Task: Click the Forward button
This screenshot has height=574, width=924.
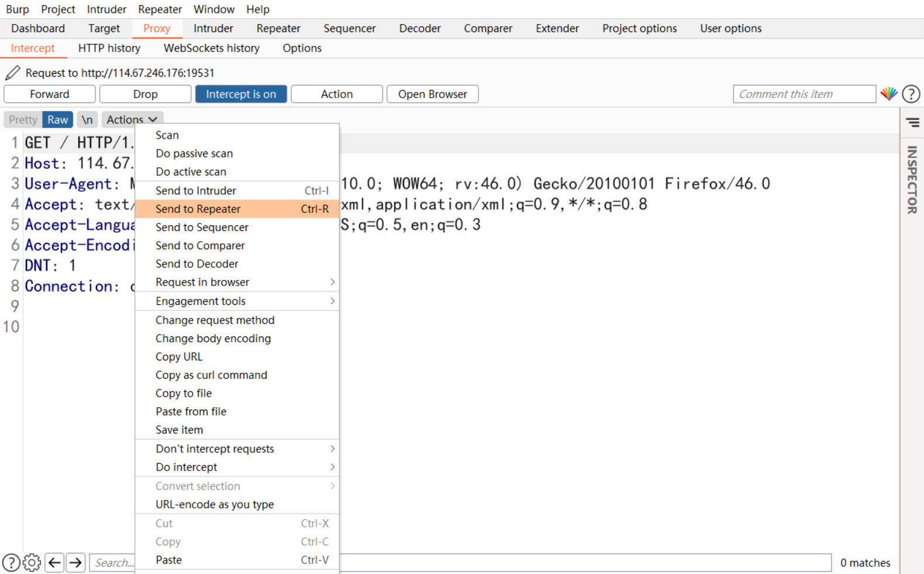Action: point(50,94)
